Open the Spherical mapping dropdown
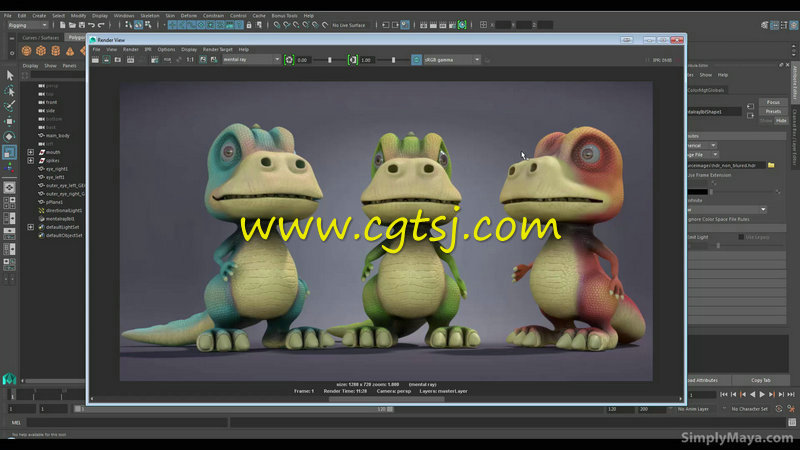Screen dimensions: 800x450 [x=702, y=145]
